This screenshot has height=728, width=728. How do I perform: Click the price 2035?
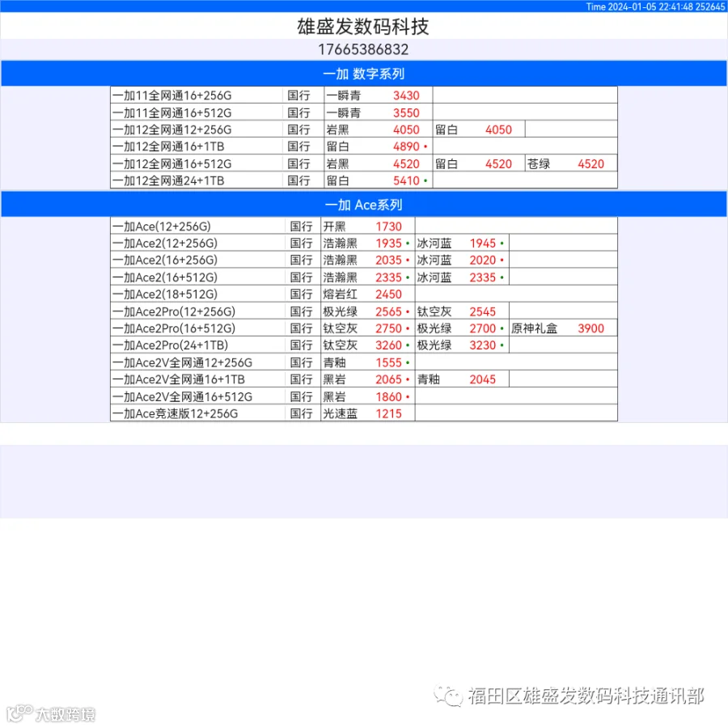[x=388, y=260]
